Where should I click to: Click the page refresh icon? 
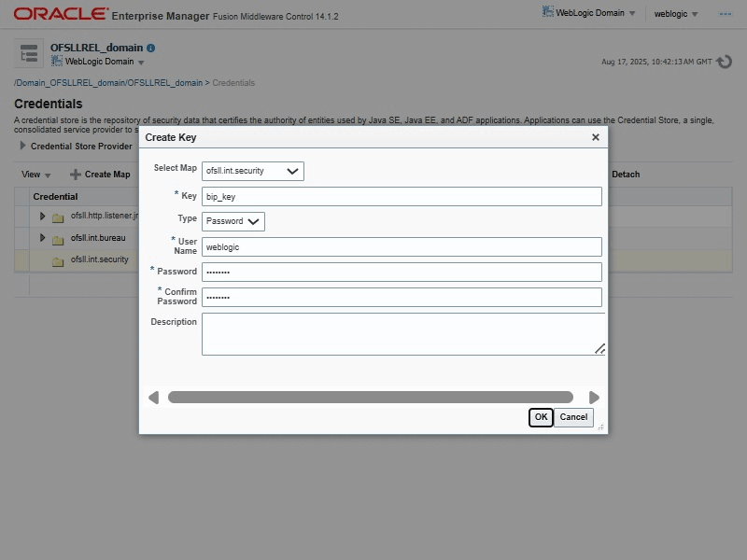(725, 62)
